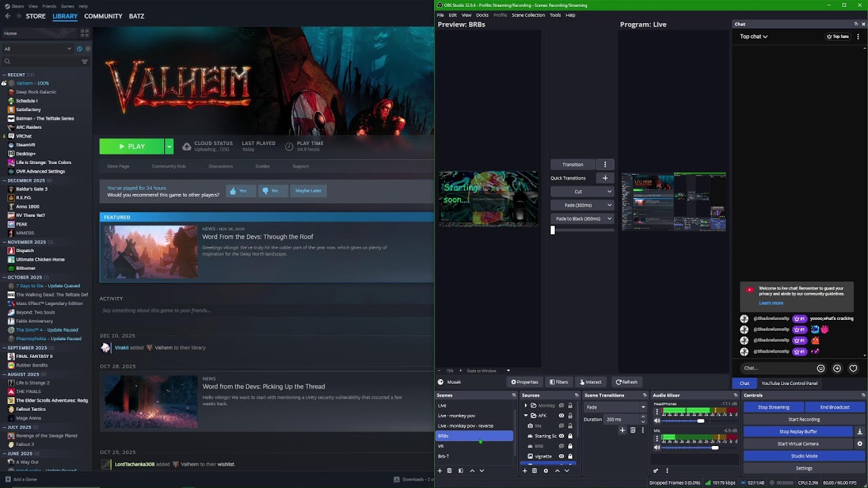This screenshot has height=488, width=868.
Task: Switch to YouTube Live Control Panel tab
Action: click(x=789, y=383)
